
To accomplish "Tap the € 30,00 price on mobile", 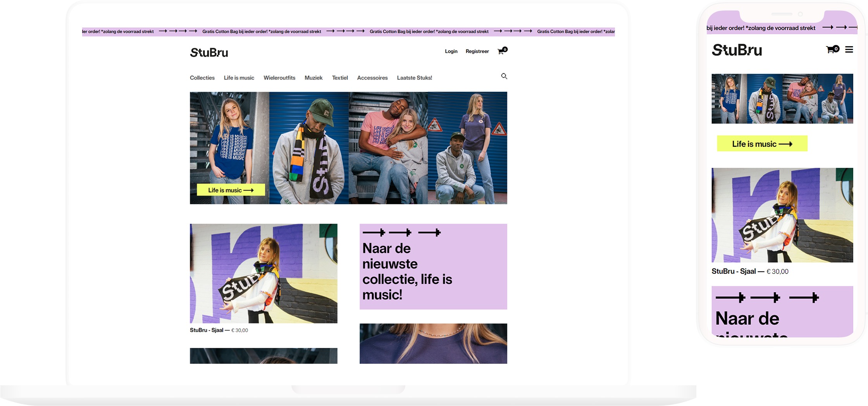I will click(x=777, y=272).
